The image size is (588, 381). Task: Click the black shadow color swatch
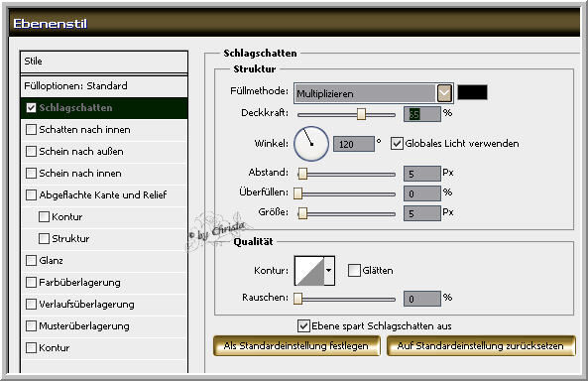point(473,92)
